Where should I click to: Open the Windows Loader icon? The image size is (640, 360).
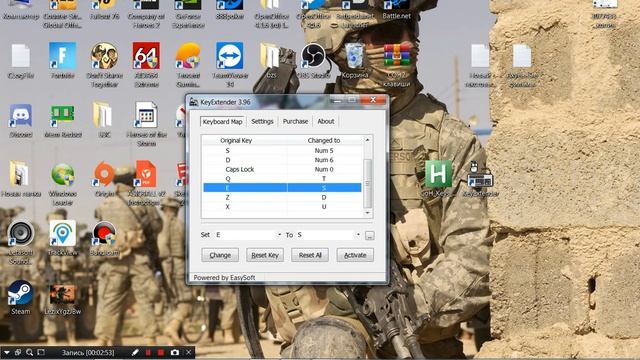62,176
